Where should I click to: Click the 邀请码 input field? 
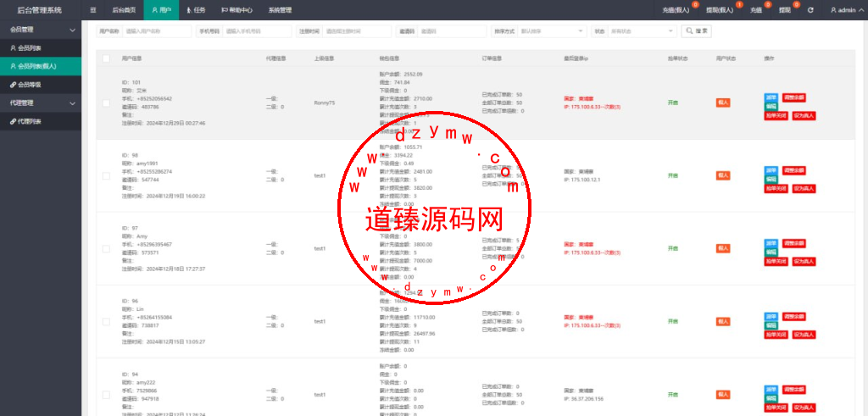tap(452, 31)
